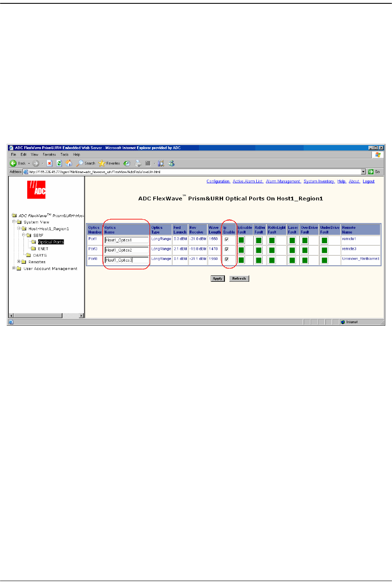Click the Host1_Optics1 name field

pyautogui.click(x=127, y=240)
